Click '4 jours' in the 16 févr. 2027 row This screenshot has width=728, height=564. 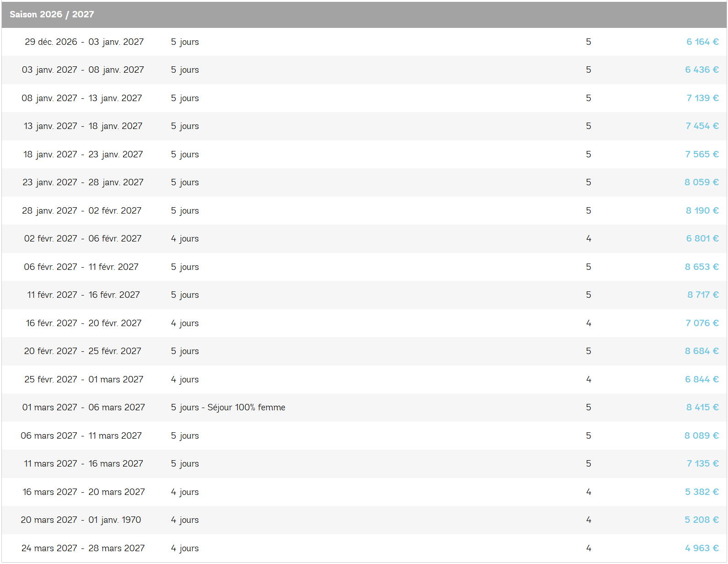click(x=185, y=323)
